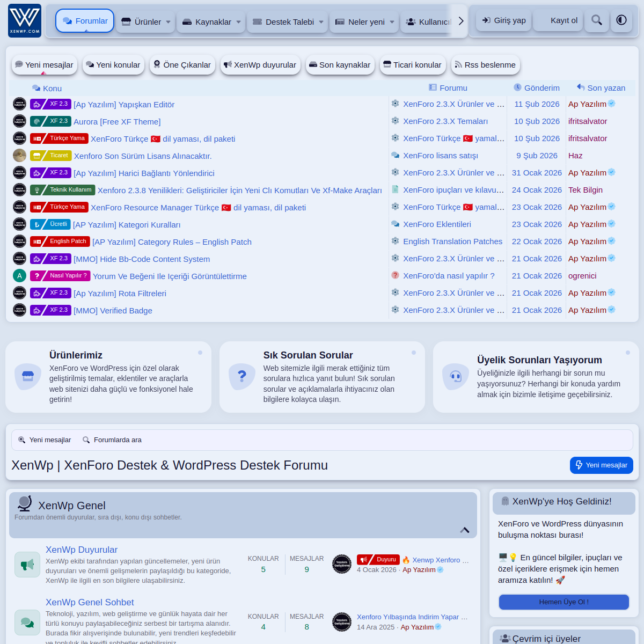Click blue Yeni mesajlar lightning button

coord(601,465)
